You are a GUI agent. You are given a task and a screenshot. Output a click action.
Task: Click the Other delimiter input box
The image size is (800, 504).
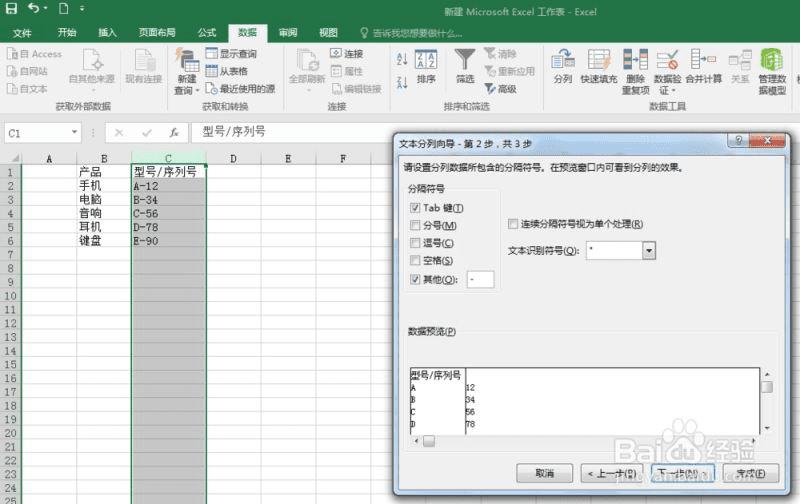pos(480,280)
